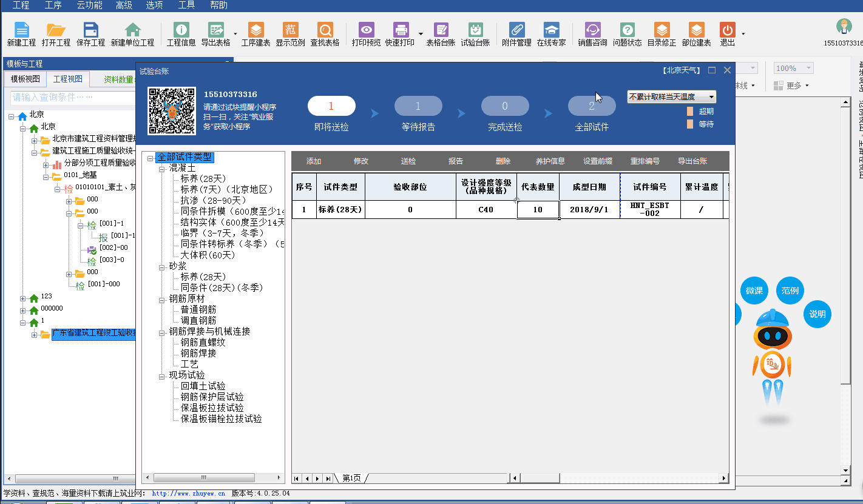
Task: Click the 工序建表 icon
Action: click(x=256, y=30)
